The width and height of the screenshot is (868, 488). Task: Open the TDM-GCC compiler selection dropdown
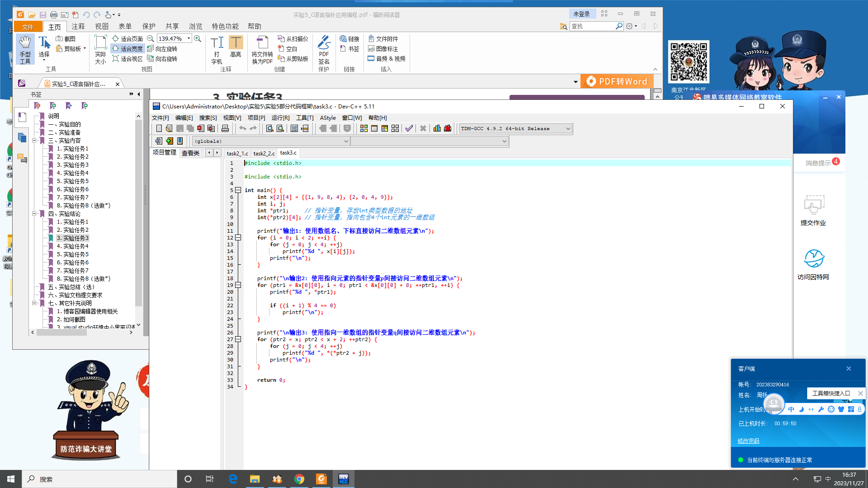click(x=568, y=129)
